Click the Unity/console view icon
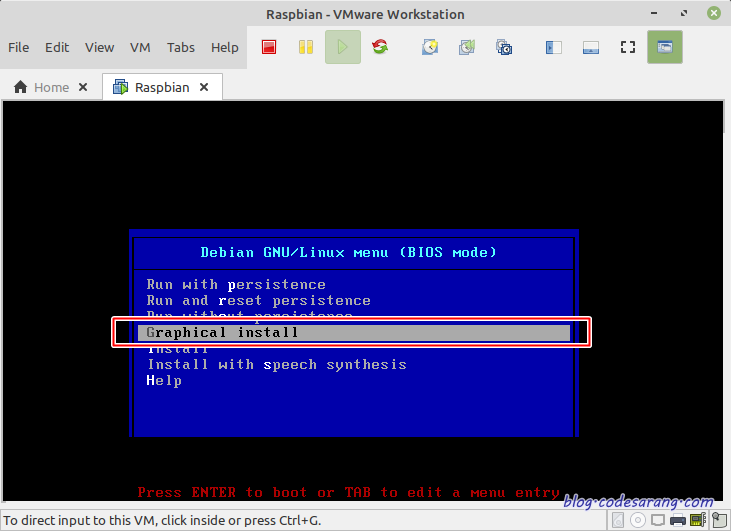 coord(665,47)
